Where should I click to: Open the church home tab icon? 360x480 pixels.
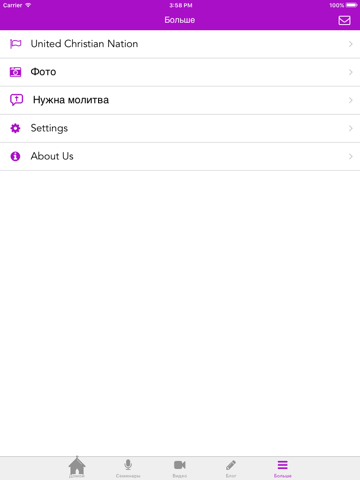tap(77, 467)
